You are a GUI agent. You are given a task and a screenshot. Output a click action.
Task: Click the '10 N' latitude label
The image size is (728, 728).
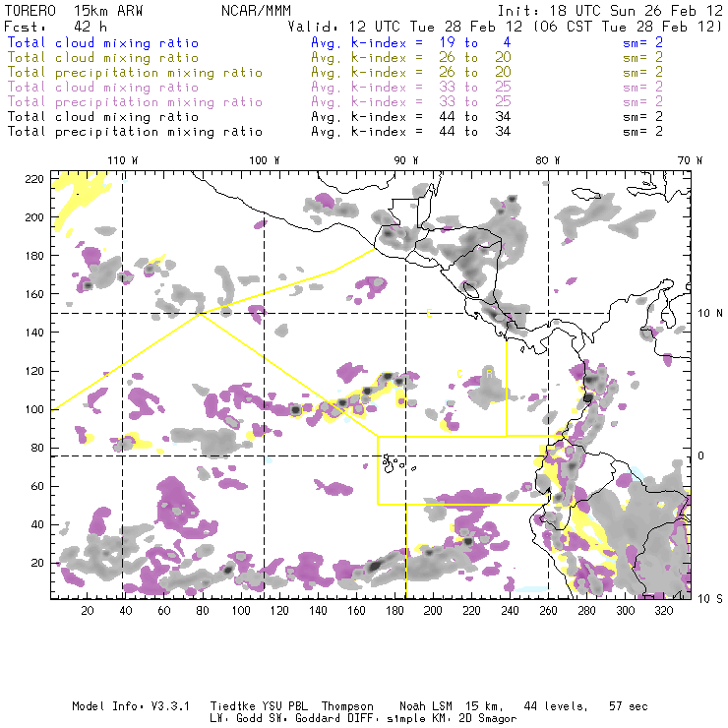point(710,314)
